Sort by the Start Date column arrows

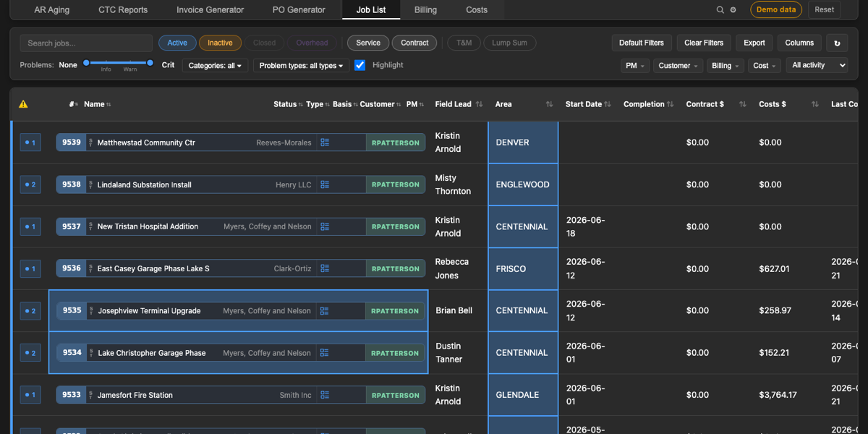[x=608, y=104]
